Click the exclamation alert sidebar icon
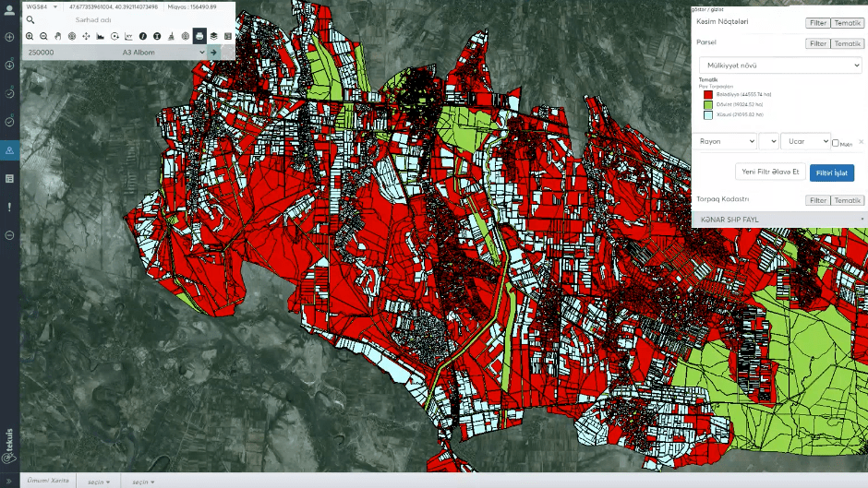Screen dimensions: 868x488 9,207
